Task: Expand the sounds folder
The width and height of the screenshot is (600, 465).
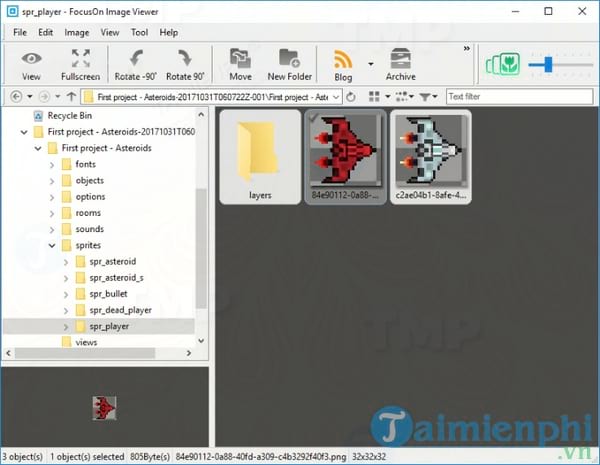Action: tap(52, 230)
